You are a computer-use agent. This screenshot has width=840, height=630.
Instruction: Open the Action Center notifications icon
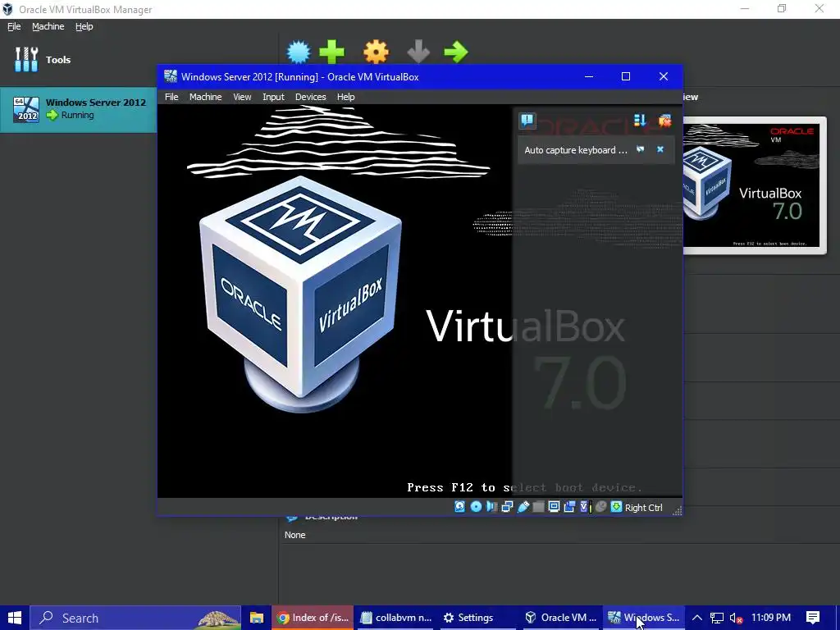point(813,618)
